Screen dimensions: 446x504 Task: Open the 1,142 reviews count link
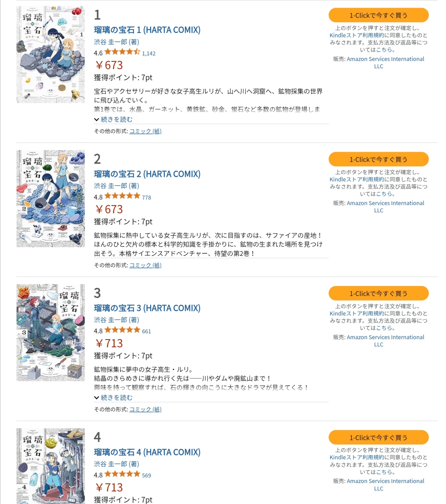(x=149, y=53)
